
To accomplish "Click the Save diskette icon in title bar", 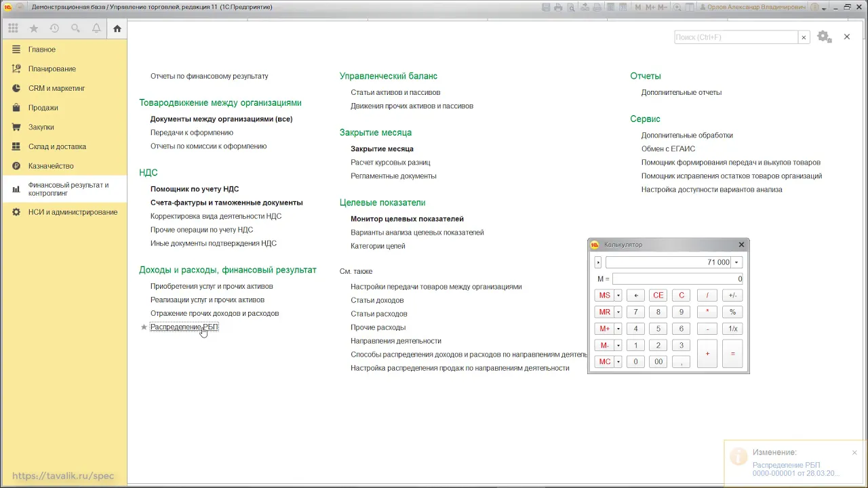I will (x=546, y=7).
